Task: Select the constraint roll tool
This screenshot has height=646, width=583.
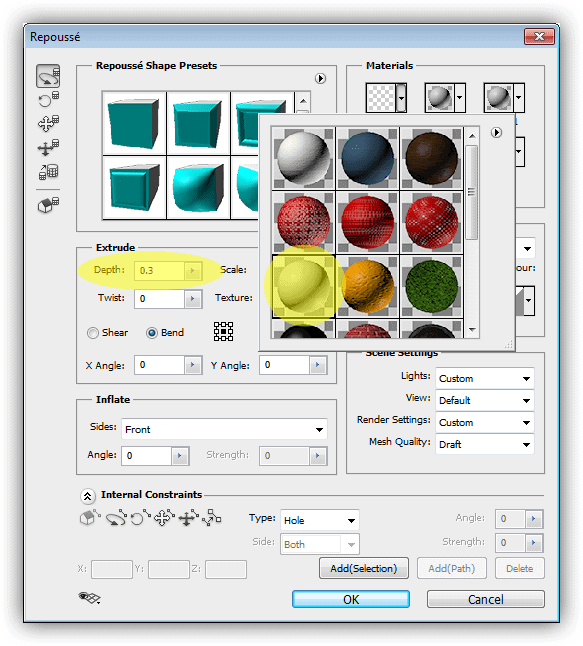Action: pyautogui.click(x=140, y=518)
